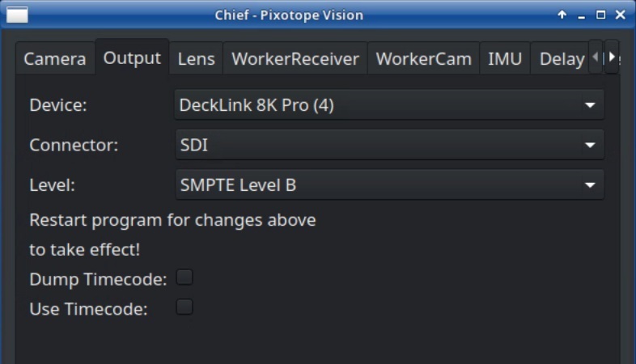Open the Connector dropdown showing SDI
The height and width of the screenshot is (364, 636).
(389, 145)
